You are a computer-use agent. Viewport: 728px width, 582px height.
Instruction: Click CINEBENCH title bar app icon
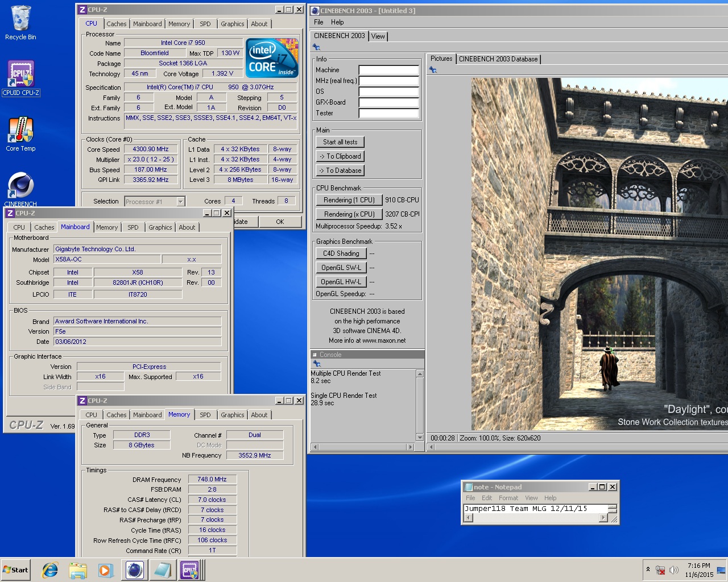point(315,10)
